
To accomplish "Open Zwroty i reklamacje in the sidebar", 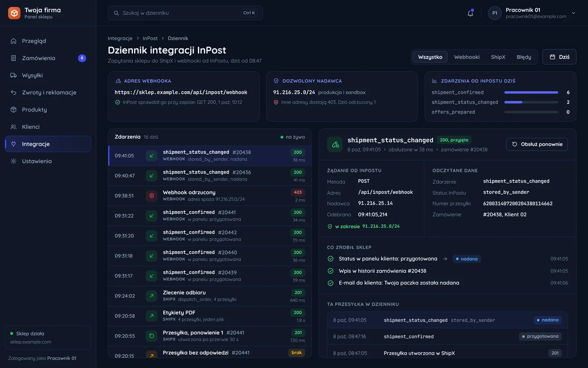I will click(x=48, y=92).
